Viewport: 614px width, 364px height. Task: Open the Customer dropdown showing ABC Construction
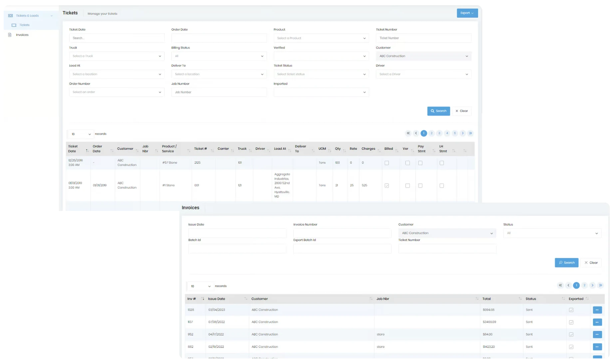(x=423, y=56)
